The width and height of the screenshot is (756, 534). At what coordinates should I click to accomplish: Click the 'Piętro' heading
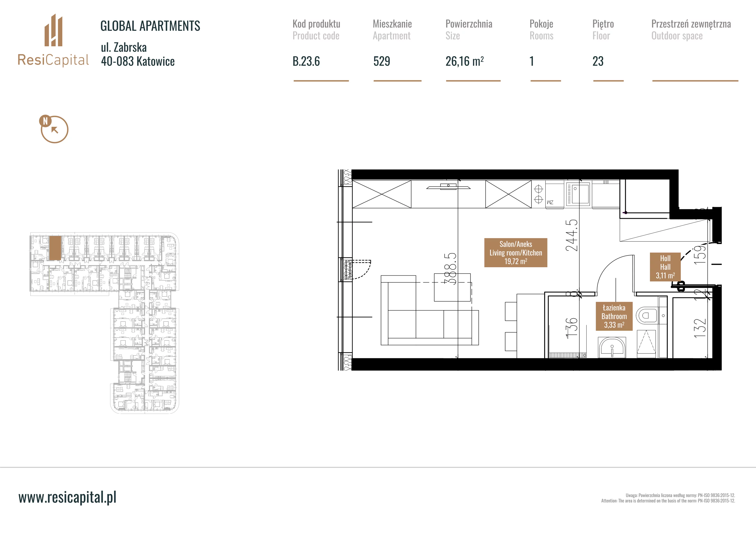point(603,24)
